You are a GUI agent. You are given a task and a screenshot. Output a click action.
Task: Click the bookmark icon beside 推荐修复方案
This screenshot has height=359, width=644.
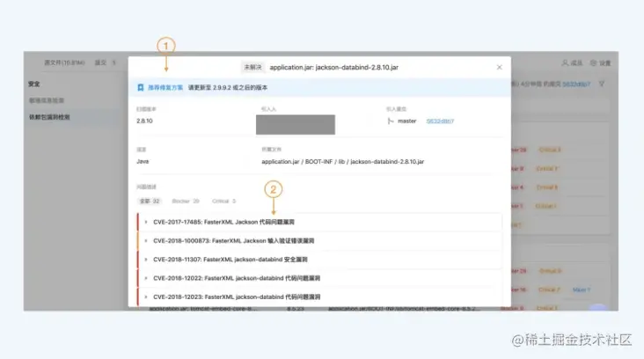(x=141, y=87)
